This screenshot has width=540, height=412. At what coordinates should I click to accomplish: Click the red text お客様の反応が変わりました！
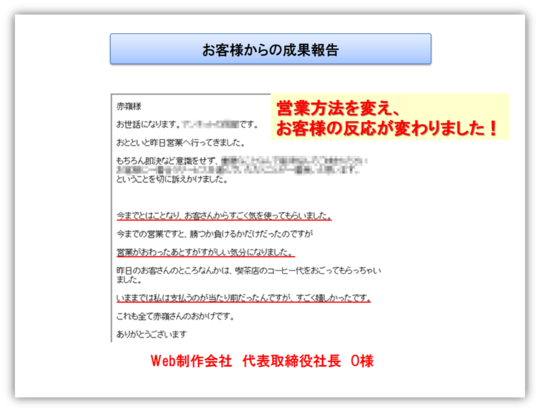click(x=387, y=128)
